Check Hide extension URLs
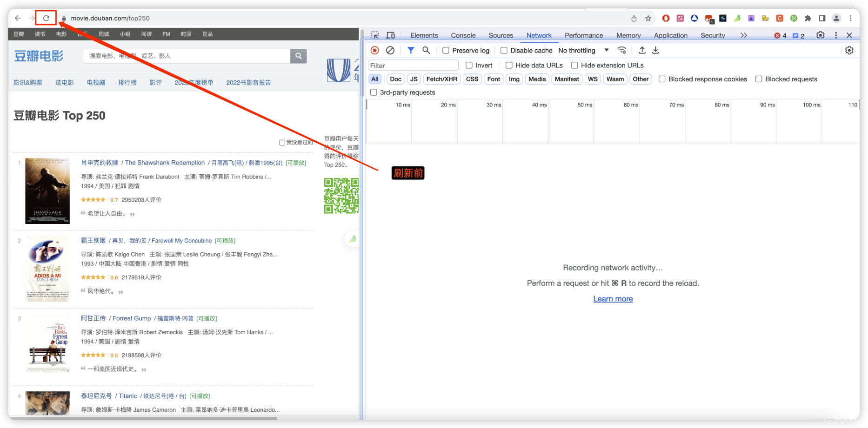Screen dimensions: 868x428 click(x=574, y=65)
